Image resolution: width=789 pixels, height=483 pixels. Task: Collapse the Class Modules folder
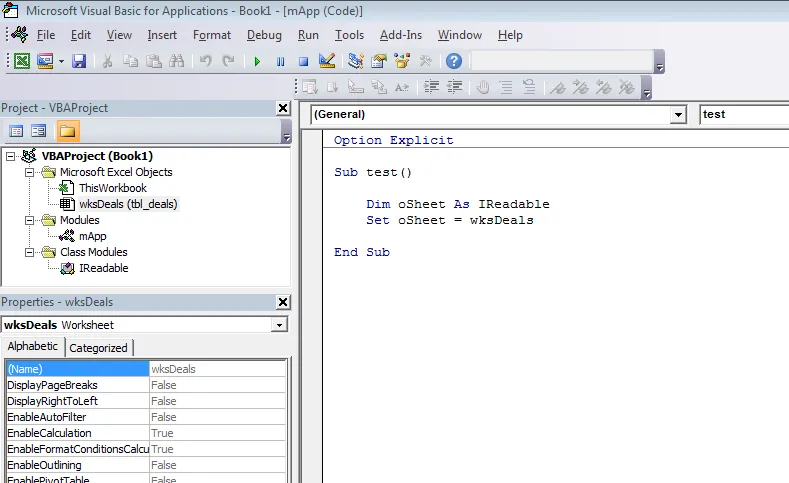pyautogui.click(x=30, y=253)
